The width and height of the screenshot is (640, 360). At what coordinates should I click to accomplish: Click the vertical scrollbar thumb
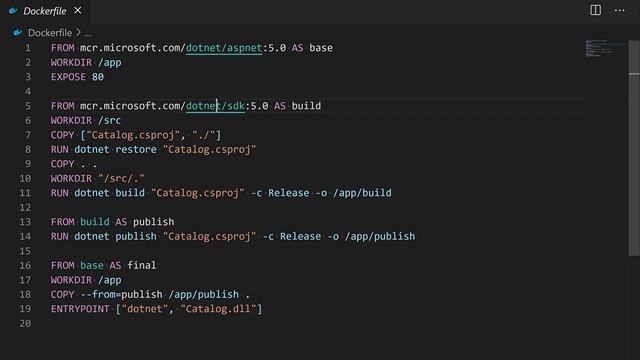click(634, 148)
